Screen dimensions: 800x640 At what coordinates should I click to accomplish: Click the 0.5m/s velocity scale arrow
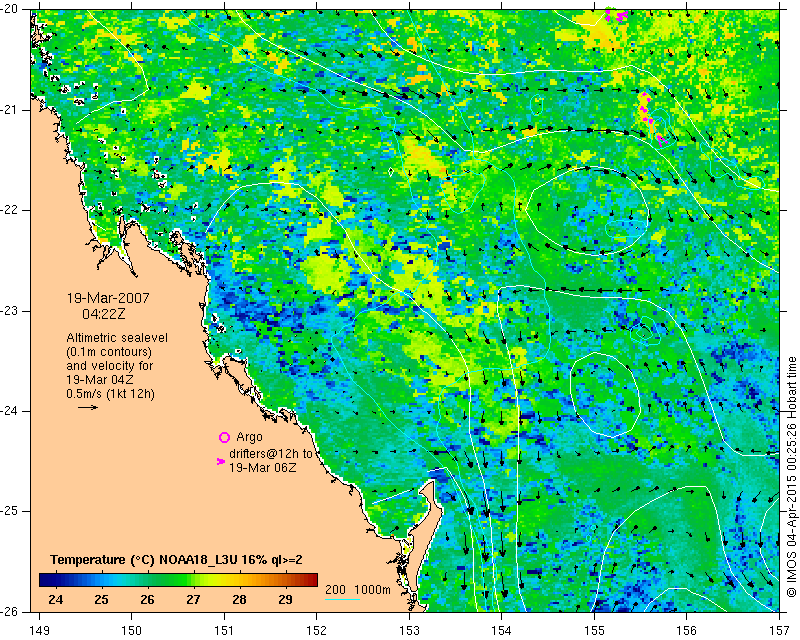[88, 407]
